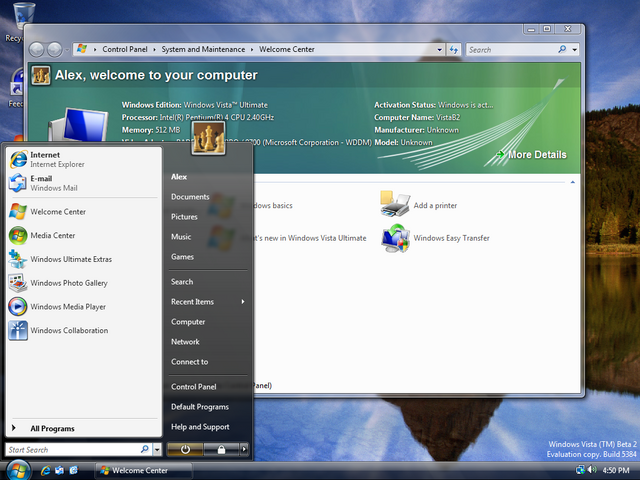The width and height of the screenshot is (640, 480).
Task: Open Pictures from Start menu
Action: pyautogui.click(x=184, y=217)
